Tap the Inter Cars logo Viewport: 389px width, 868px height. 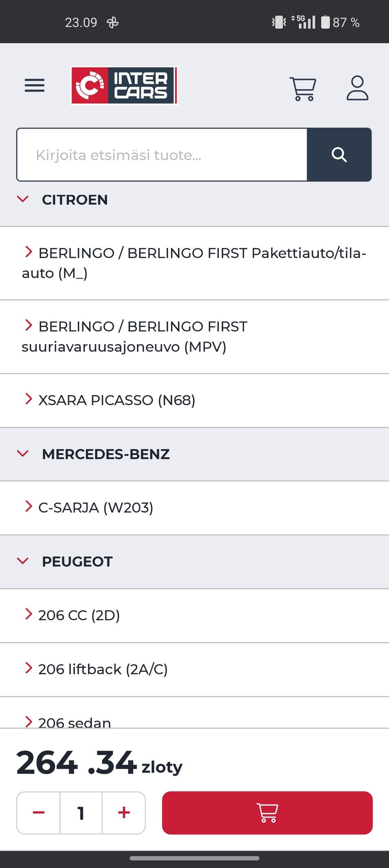coord(124,85)
